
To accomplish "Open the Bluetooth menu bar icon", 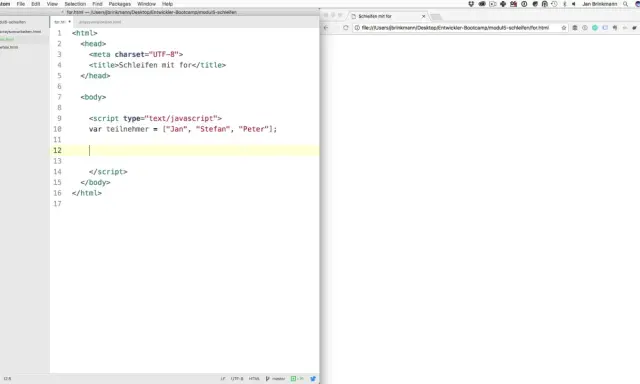I will [564, 4].
